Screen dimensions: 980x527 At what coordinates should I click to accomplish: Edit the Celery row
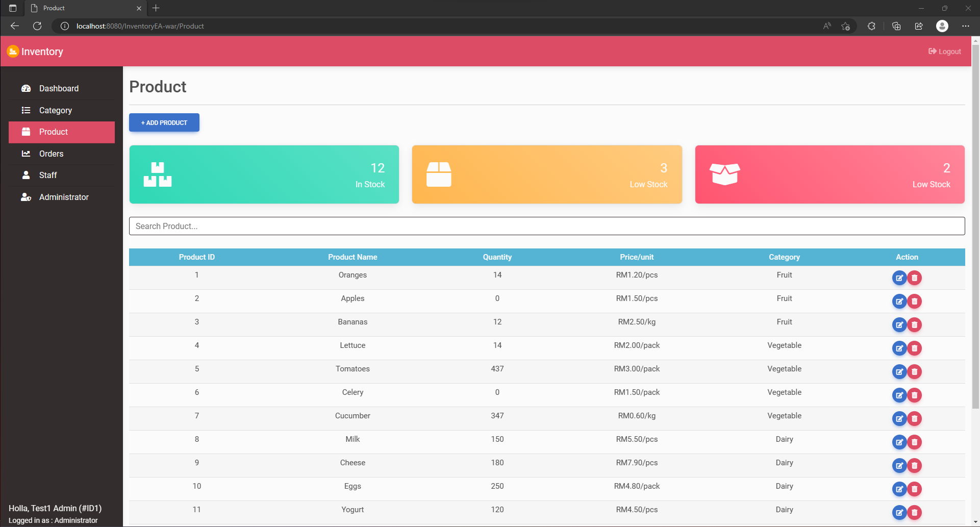[899, 395]
